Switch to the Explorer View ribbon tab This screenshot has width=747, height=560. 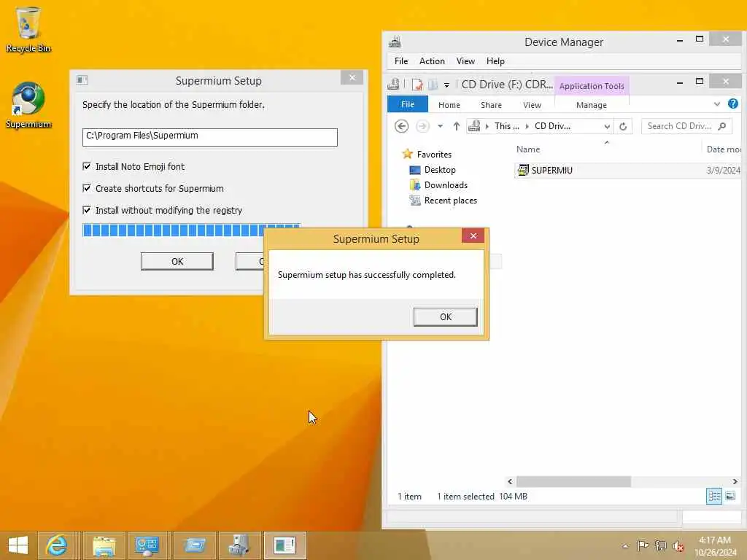click(532, 105)
